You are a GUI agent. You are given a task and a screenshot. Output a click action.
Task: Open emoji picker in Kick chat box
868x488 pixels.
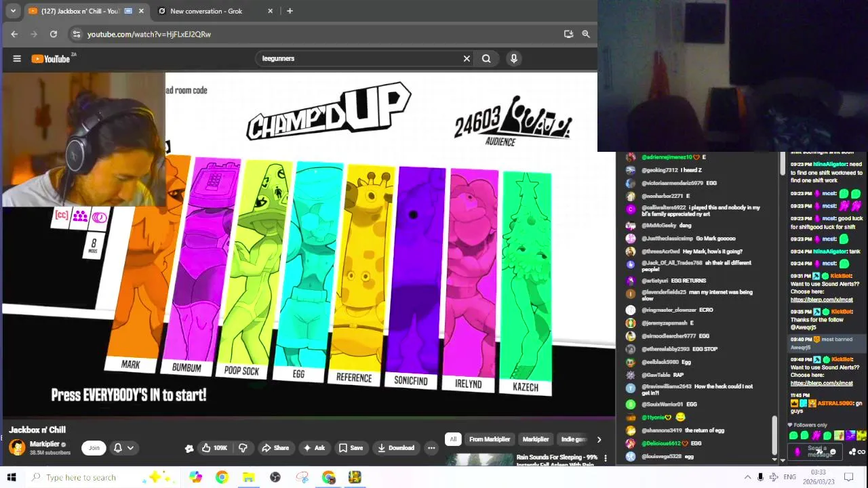pos(833,451)
